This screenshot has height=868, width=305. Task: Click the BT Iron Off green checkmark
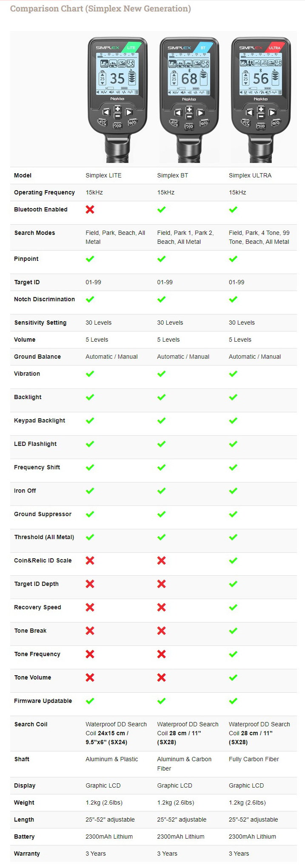(x=161, y=491)
